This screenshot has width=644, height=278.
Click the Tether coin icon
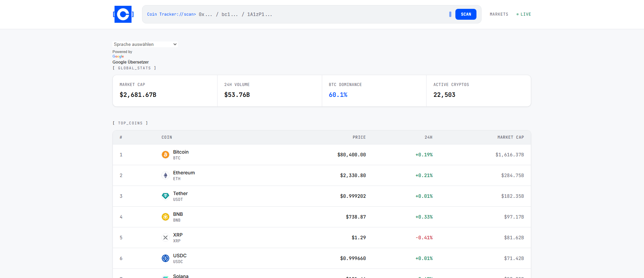[166, 196]
